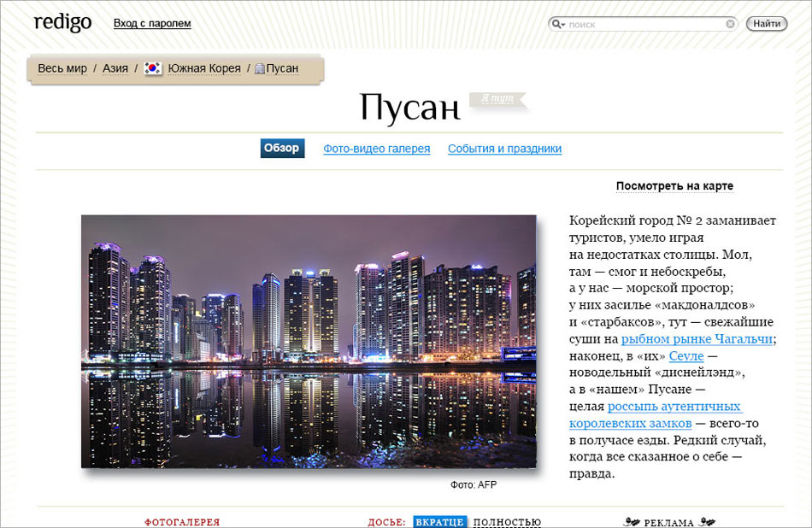Click 'Посмотреть на карте' link
This screenshot has width=812, height=528.
tap(674, 186)
